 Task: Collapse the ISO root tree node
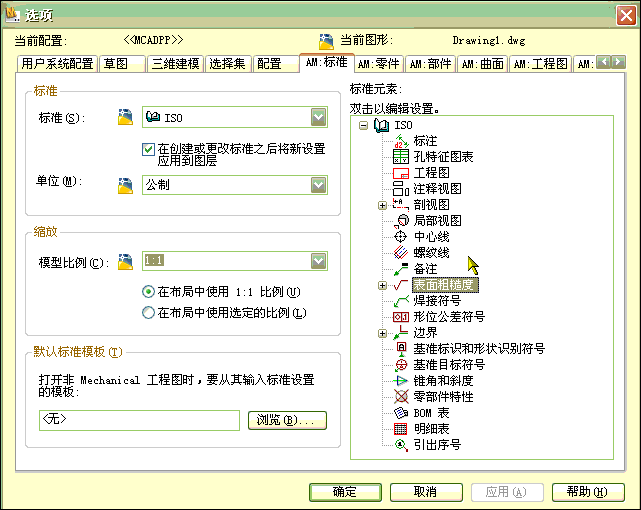click(363, 125)
